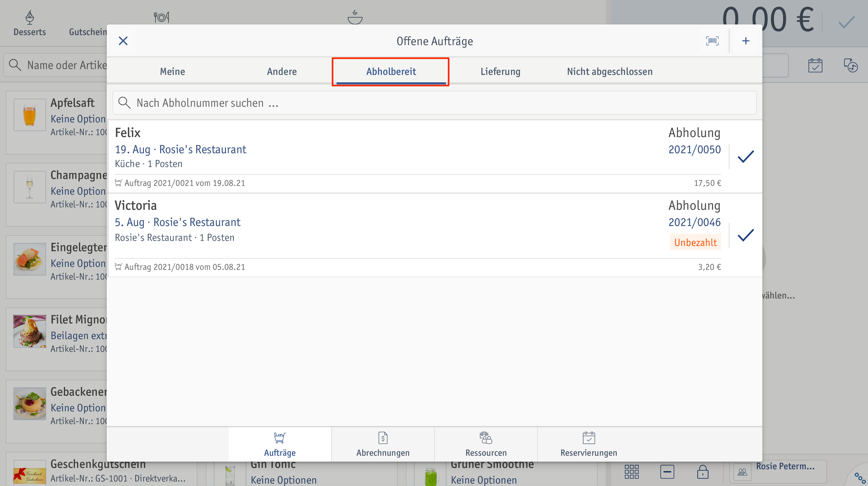The image size is (868, 486).
Task: Open the Lieferung tab
Action: point(500,71)
